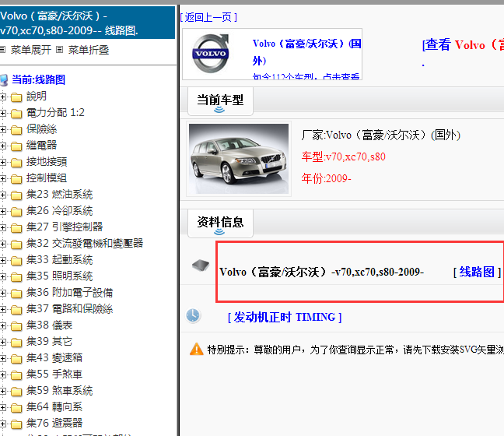
Task: Click the 菜单展开 text
Action: [31, 50]
